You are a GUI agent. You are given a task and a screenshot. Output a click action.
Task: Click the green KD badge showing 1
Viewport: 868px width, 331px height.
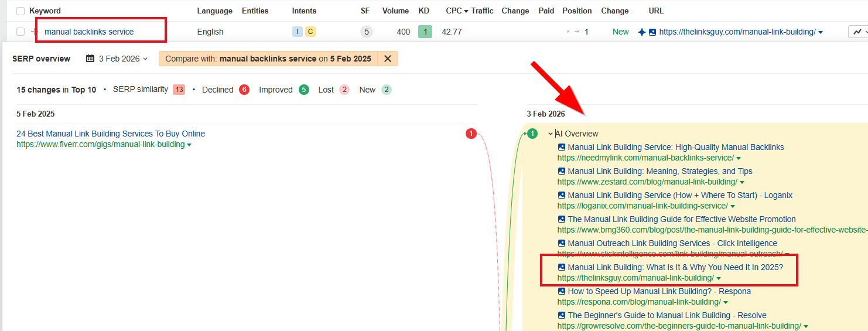pyautogui.click(x=425, y=32)
